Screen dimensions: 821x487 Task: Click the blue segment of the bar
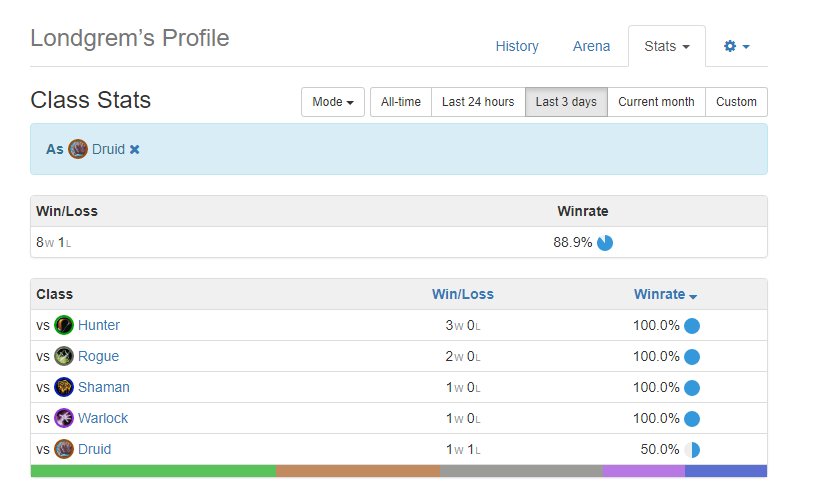[x=726, y=471]
